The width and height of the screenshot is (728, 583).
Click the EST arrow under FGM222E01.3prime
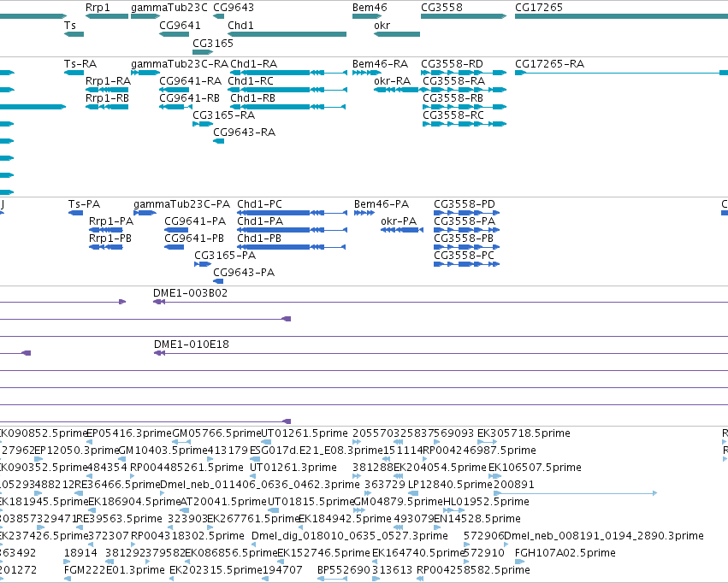[68, 579]
